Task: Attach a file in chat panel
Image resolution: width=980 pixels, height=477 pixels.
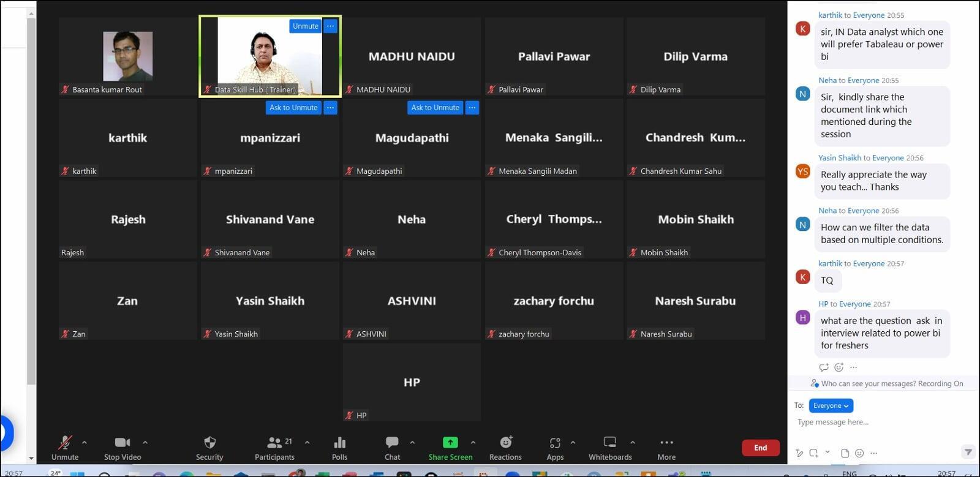Action: tap(845, 453)
